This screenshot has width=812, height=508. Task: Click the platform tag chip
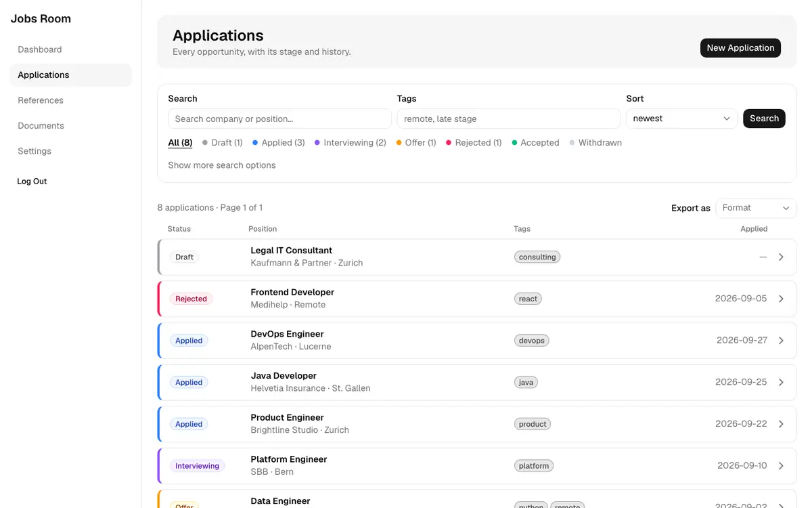534,466
